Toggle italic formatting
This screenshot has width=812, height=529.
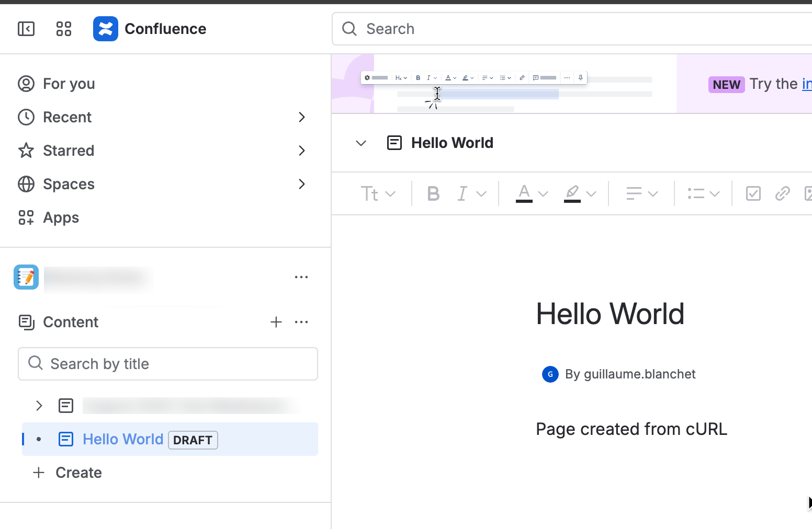point(462,194)
